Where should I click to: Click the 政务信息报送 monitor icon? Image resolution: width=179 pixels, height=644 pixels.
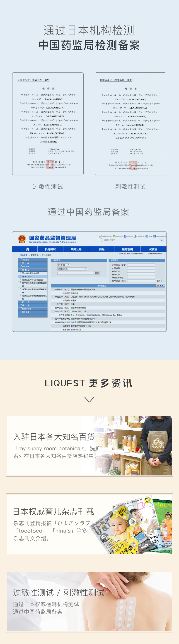click(x=155, y=236)
